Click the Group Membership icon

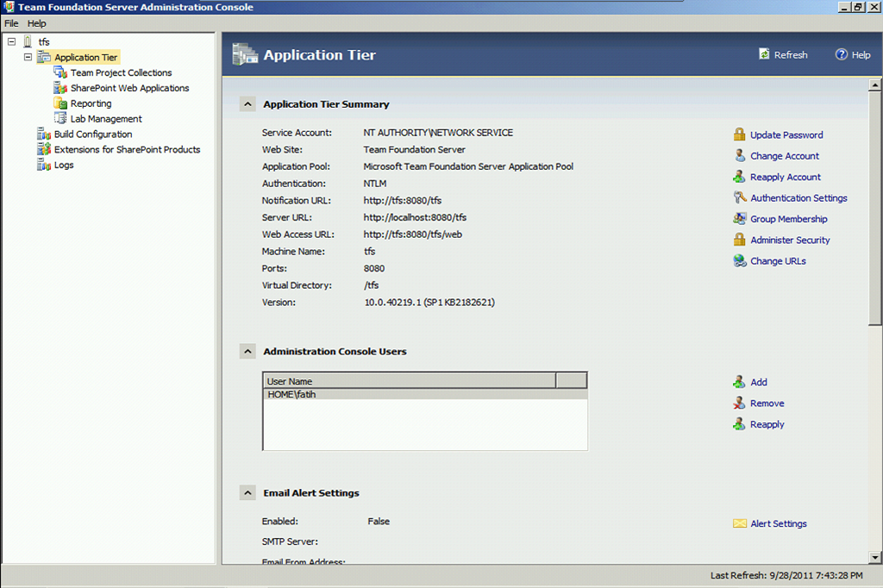pos(739,218)
